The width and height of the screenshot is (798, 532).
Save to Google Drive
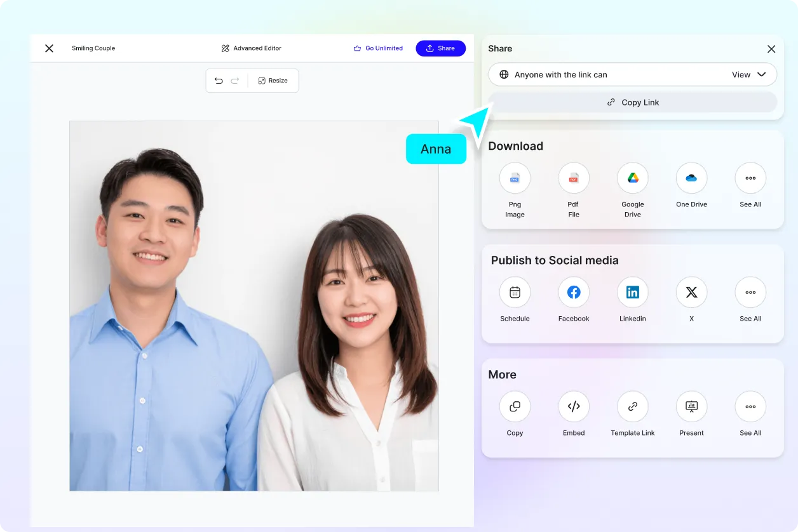click(633, 178)
